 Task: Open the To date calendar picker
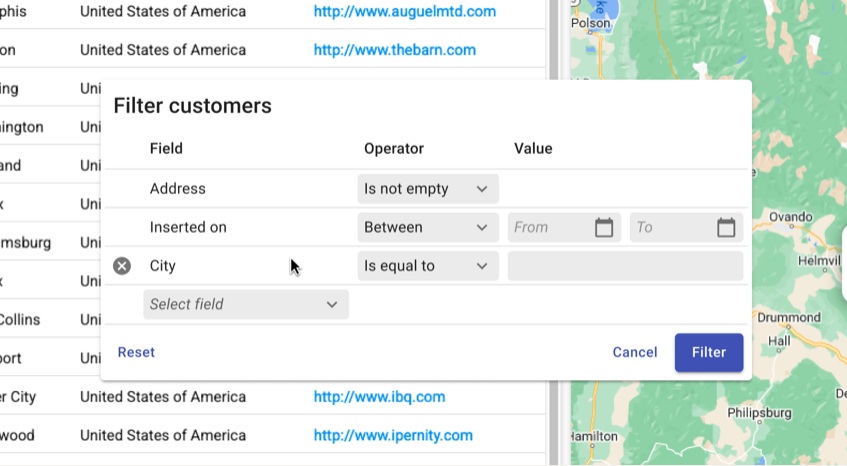click(726, 227)
